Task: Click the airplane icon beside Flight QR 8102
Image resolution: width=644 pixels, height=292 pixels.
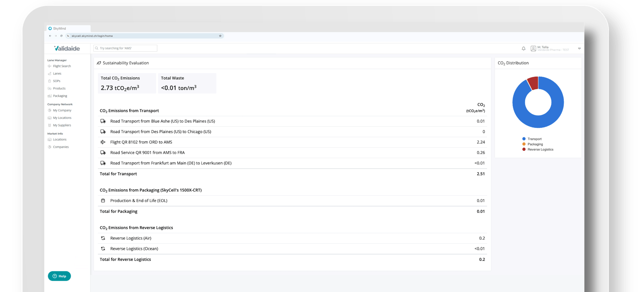Action: click(103, 142)
